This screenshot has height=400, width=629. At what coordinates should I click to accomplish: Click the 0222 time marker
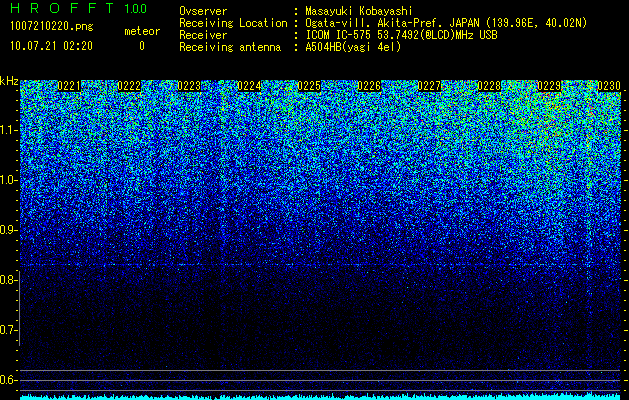click(129, 86)
